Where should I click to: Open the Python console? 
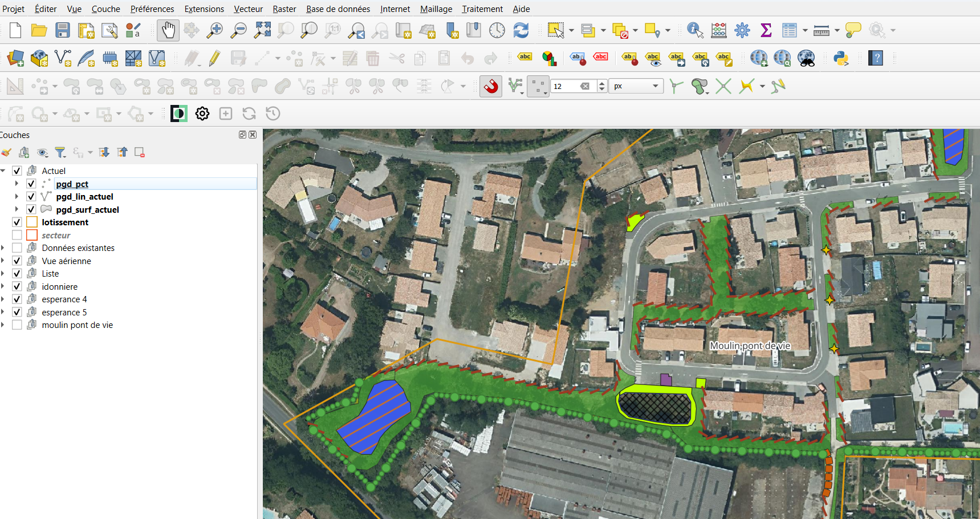point(841,58)
